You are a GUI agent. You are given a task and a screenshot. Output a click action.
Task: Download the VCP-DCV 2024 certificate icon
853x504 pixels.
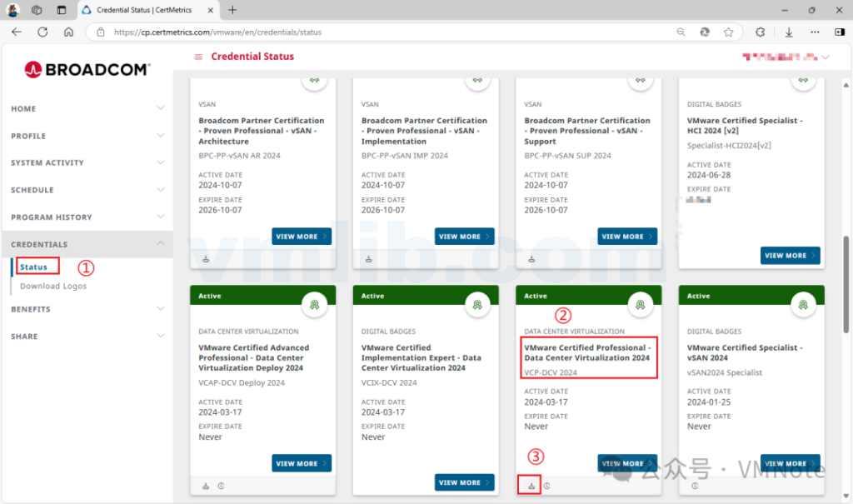[x=531, y=486]
